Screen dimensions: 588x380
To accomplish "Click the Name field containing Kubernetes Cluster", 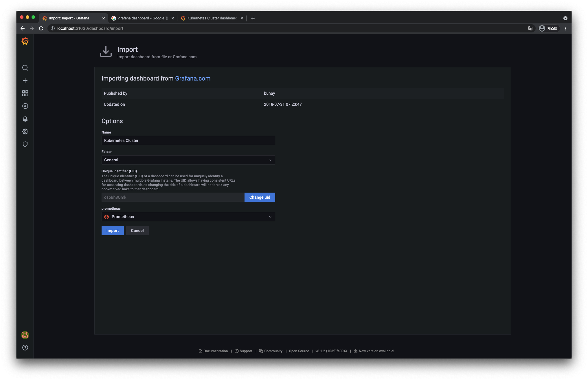I will (188, 140).
